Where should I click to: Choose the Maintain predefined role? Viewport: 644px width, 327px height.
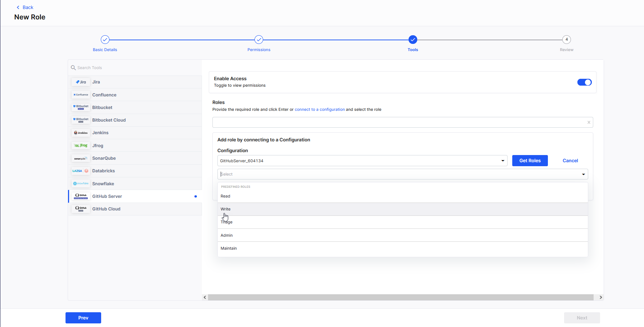(403, 248)
